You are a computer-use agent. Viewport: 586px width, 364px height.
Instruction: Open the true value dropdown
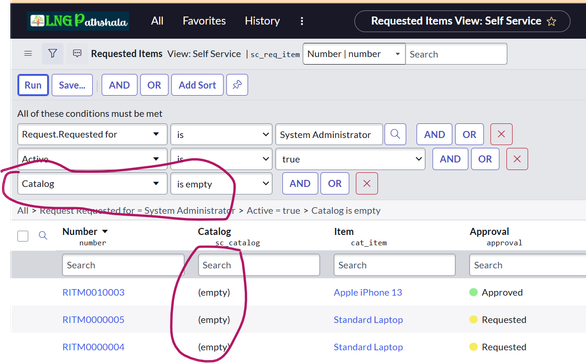point(350,159)
